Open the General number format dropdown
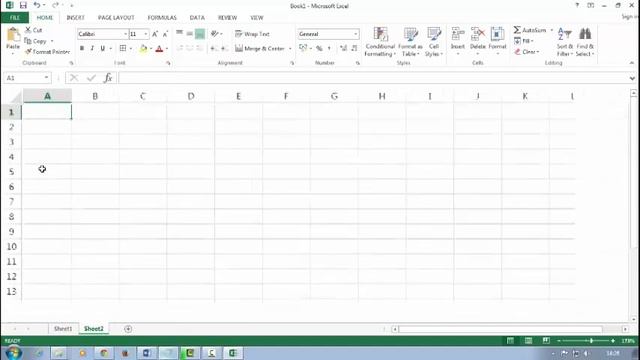 pyautogui.click(x=356, y=34)
